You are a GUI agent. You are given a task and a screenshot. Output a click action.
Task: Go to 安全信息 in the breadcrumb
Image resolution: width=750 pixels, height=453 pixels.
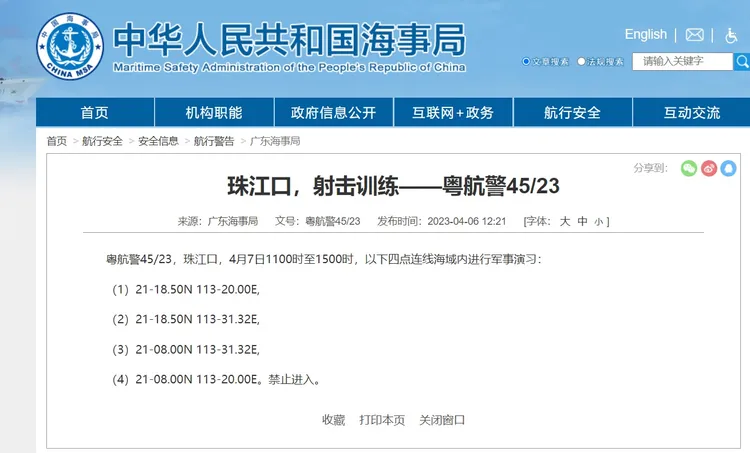pyautogui.click(x=158, y=141)
